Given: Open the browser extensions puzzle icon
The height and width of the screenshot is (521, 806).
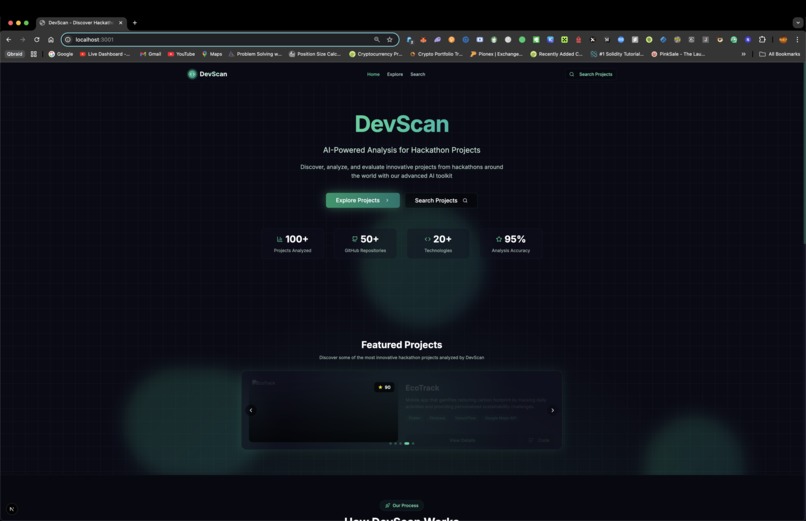Looking at the screenshot, I should pyautogui.click(x=762, y=40).
